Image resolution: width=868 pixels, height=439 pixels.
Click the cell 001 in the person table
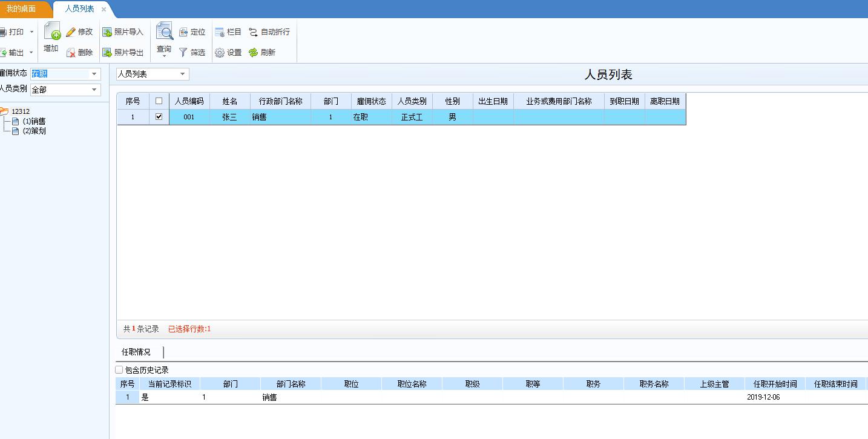pos(189,117)
